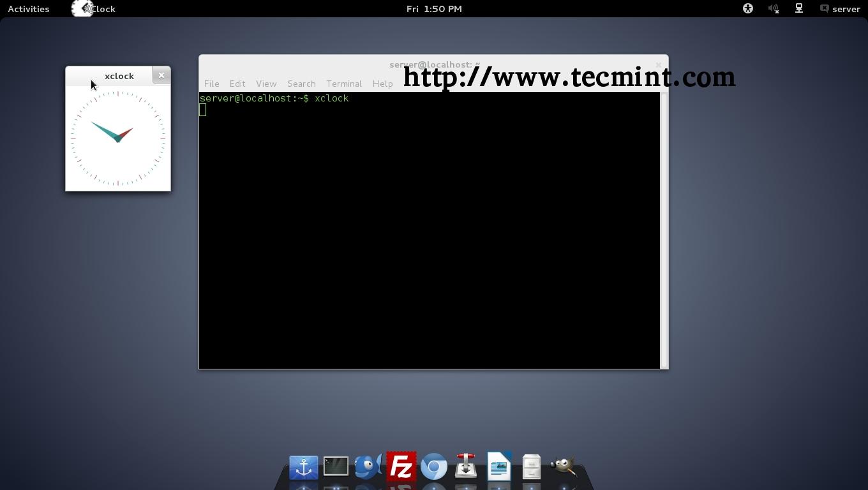This screenshot has height=490, width=868.
Task: Click the anchor Docky settings icon
Action: (303, 466)
